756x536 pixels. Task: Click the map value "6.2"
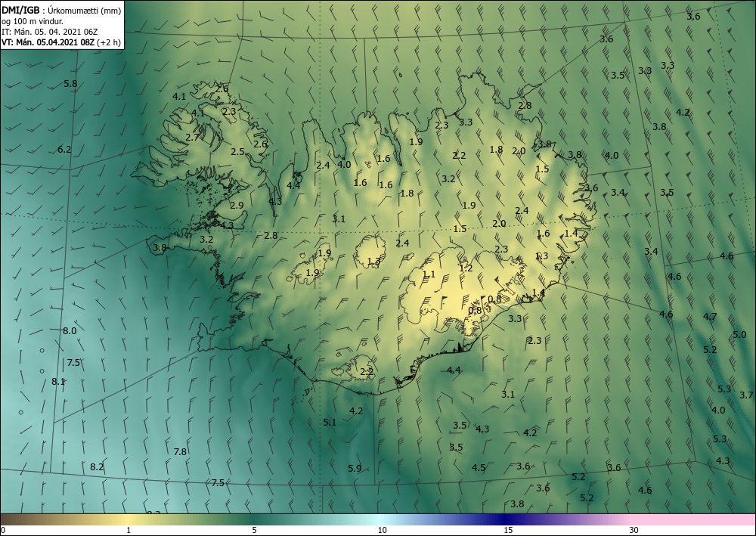[x=64, y=150]
